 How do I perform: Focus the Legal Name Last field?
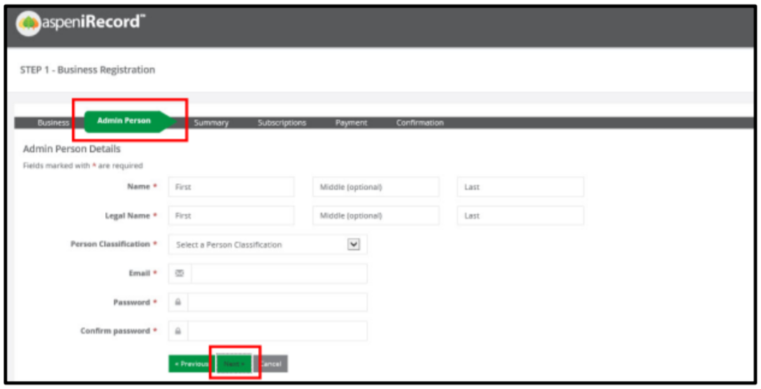coord(520,215)
